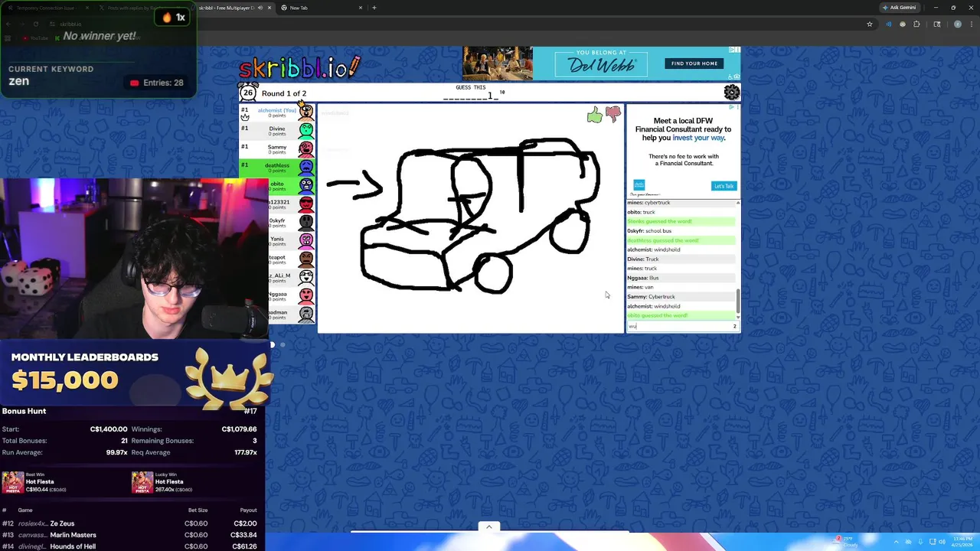The height and width of the screenshot is (551, 980).
Task: Click the Hot Fiesta Lucky Win thumbnail
Action: click(142, 483)
